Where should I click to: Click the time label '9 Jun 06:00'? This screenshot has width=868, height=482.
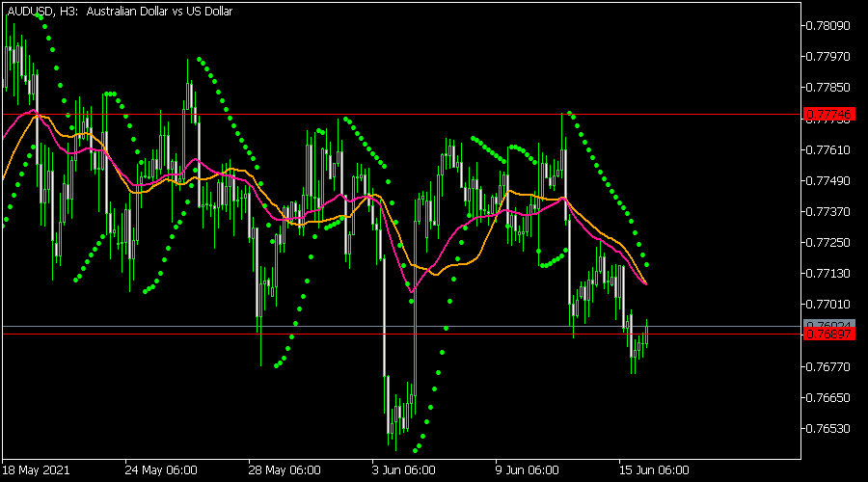[x=527, y=470]
